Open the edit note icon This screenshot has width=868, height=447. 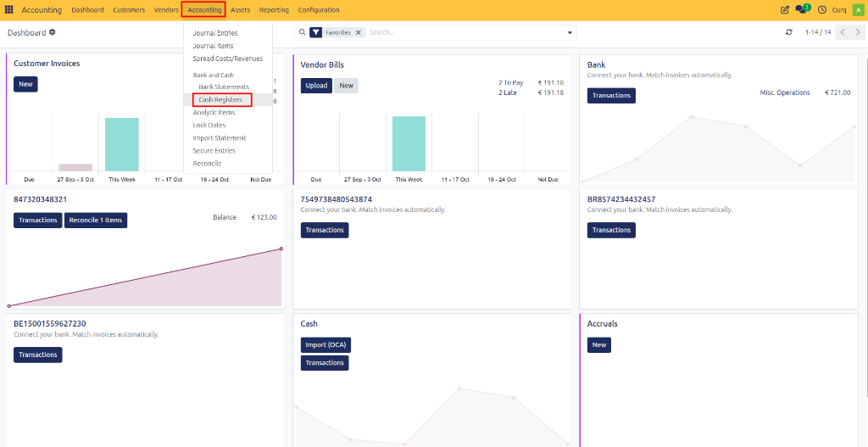784,10
